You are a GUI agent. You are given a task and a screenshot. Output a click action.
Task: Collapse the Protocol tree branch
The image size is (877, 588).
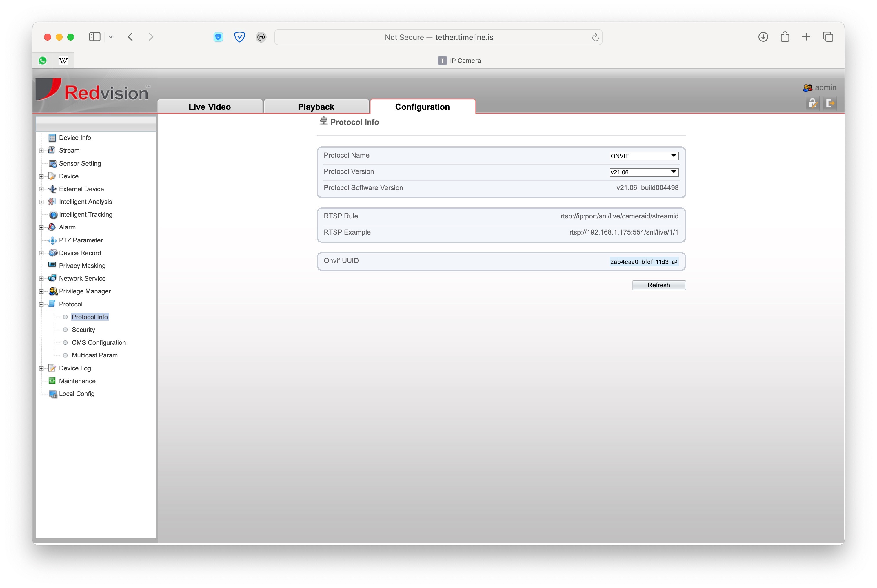pos(41,304)
